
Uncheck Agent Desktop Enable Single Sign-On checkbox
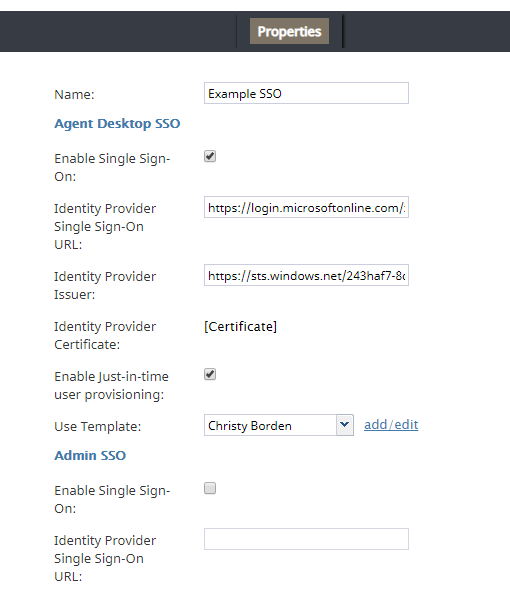tap(210, 156)
